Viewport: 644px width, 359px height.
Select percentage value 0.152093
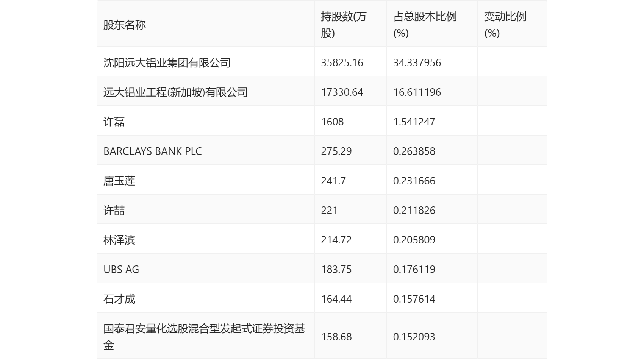pos(414,337)
